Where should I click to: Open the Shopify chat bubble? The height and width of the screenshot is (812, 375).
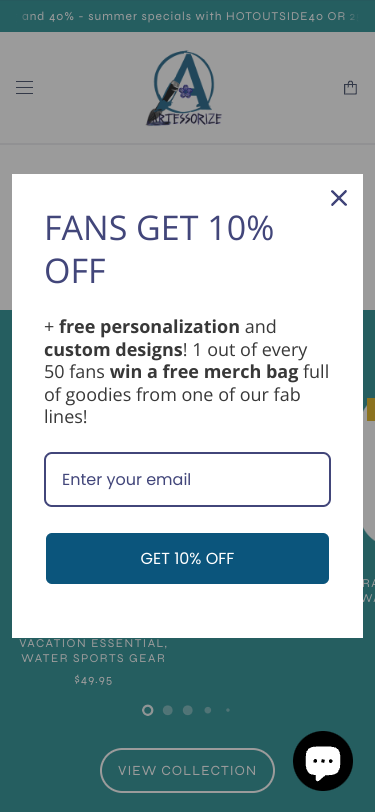[323, 761]
